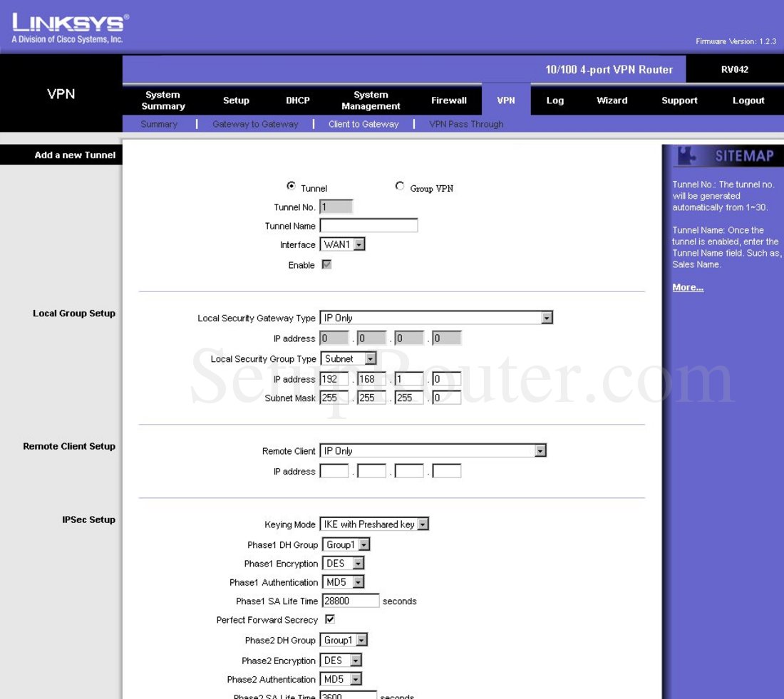784x699 pixels.
Task: Launch the Wizard tab
Action: (612, 100)
